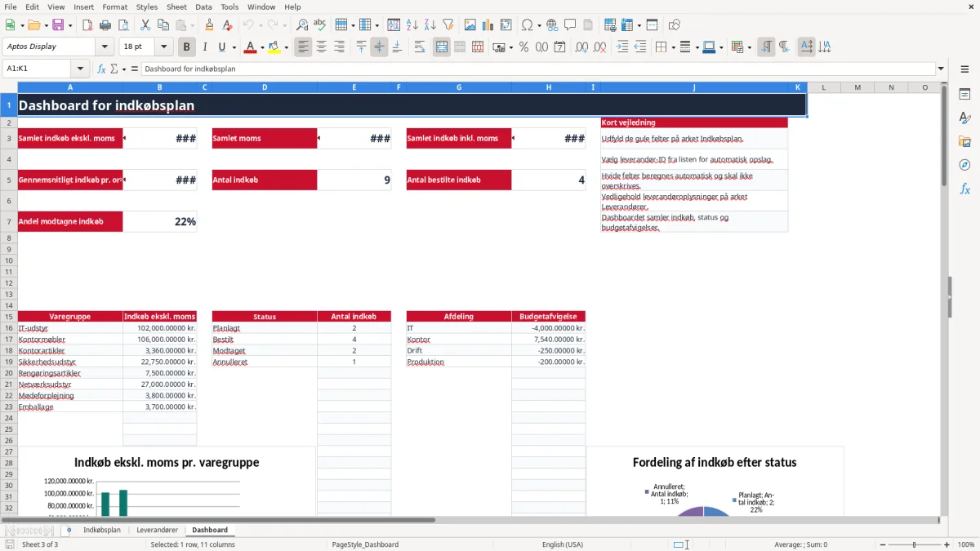980x551 pixels.
Task: Open the Save button dropdown arrow
Action: coord(70,25)
